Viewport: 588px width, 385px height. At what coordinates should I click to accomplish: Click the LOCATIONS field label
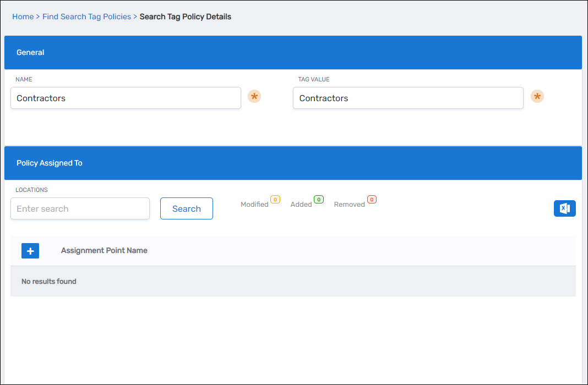coord(31,190)
